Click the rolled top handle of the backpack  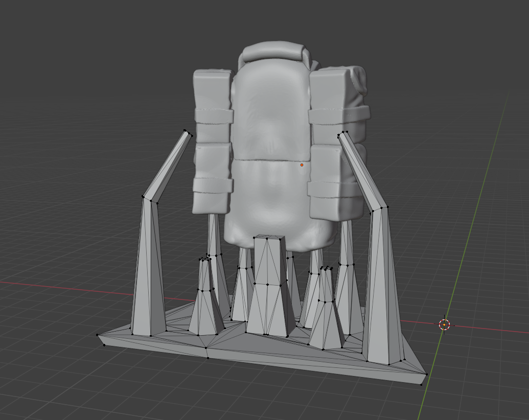click(274, 52)
